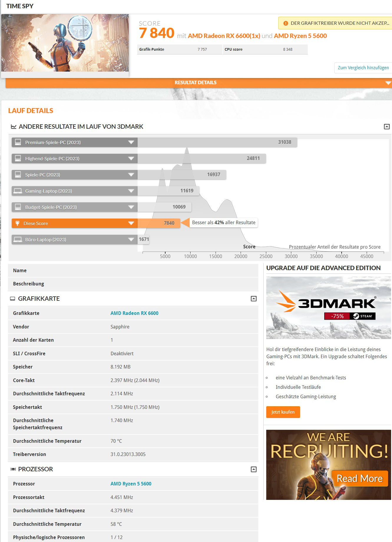Viewport: 392px width, 542px height.
Task: Click Read More on recruiting banner
Action: (360, 478)
